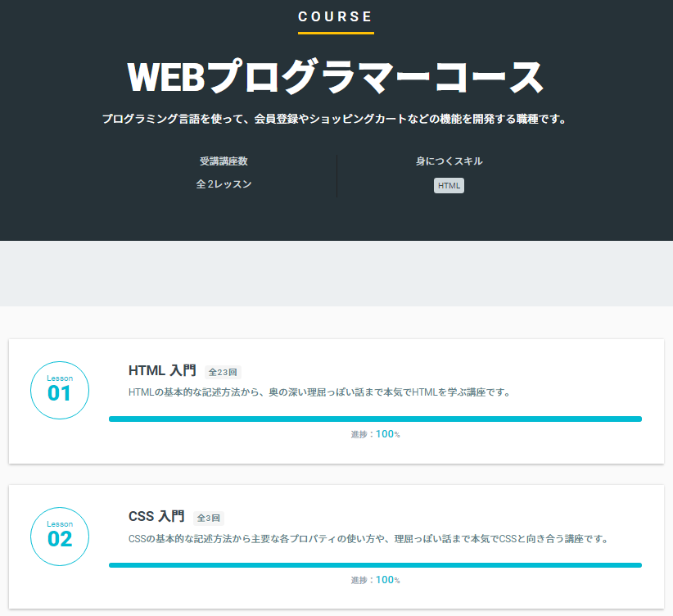Click the HTML 入門 progress bar

point(375,419)
